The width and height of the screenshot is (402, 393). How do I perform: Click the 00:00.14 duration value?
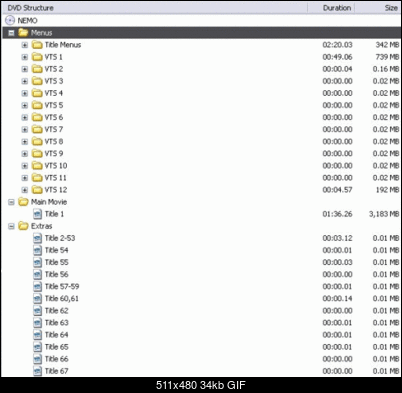point(337,298)
